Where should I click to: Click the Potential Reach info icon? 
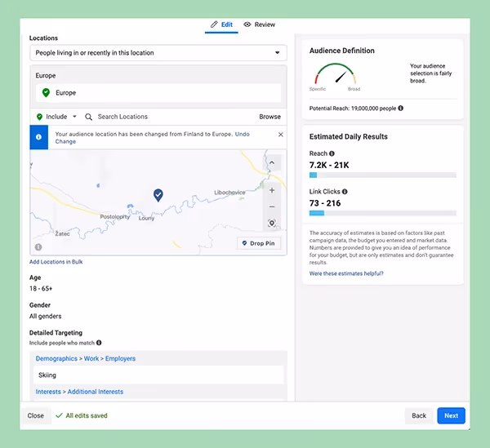(x=401, y=108)
